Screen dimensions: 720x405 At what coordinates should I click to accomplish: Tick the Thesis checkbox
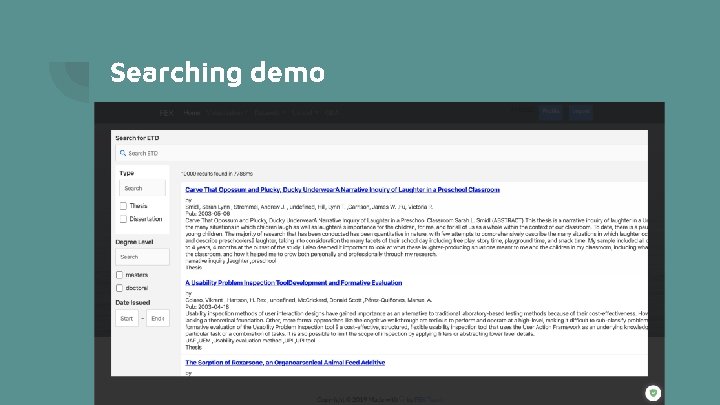123,206
